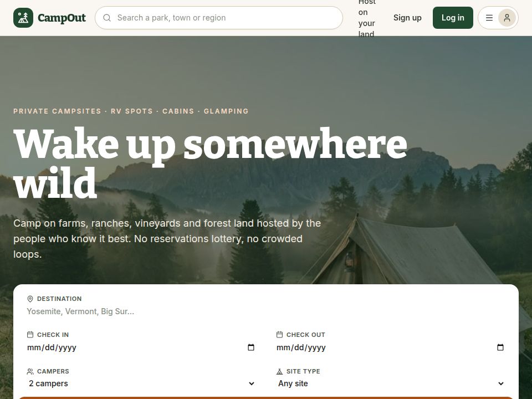
Task: Click the Check out calendar label icon
Action: 279,335
